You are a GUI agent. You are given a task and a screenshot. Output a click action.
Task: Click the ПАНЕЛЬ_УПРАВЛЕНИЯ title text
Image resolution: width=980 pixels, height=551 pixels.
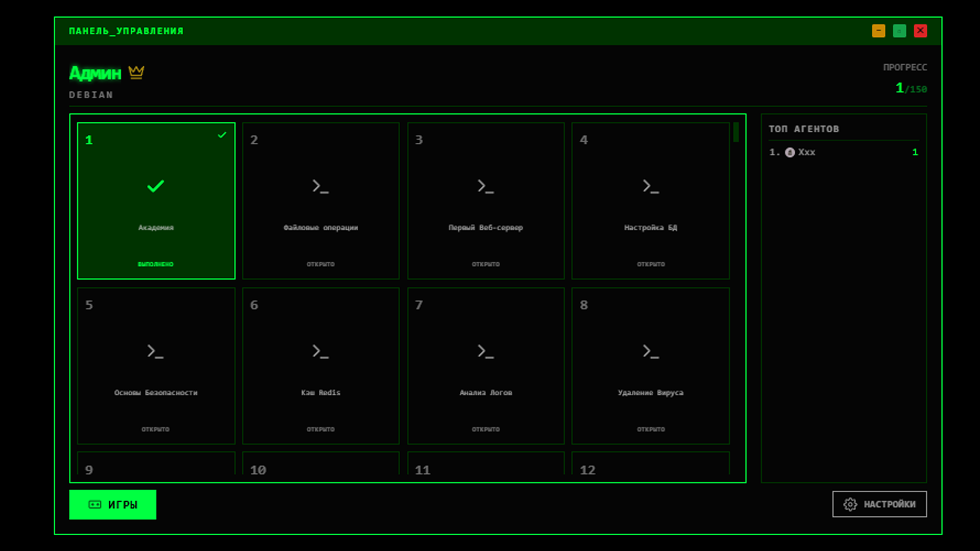pyautogui.click(x=126, y=31)
